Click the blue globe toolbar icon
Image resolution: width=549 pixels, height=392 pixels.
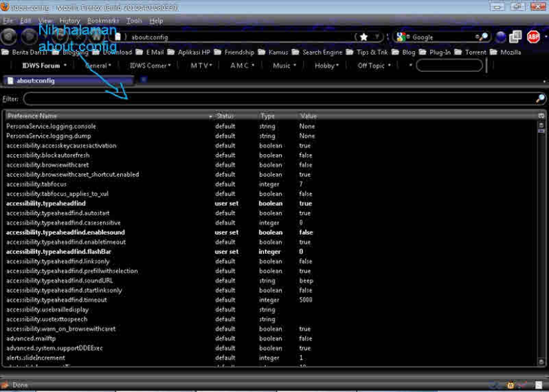501,37
